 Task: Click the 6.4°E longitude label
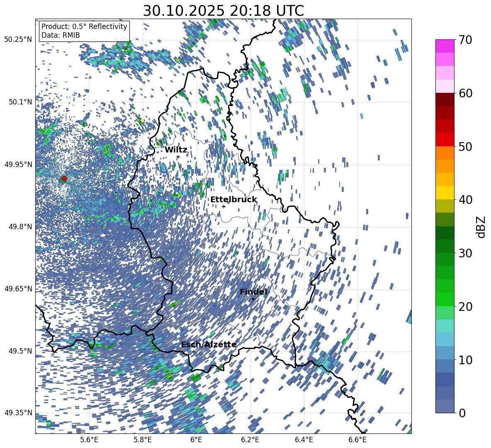point(304,440)
